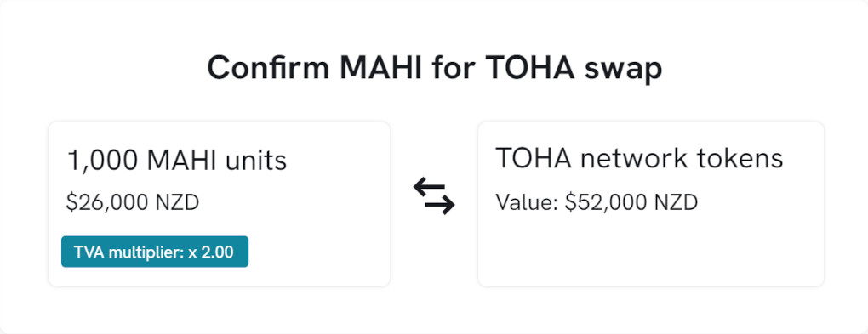Select the 1,000 MAHI units label
This screenshot has height=334, width=868.
(x=177, y=161)
